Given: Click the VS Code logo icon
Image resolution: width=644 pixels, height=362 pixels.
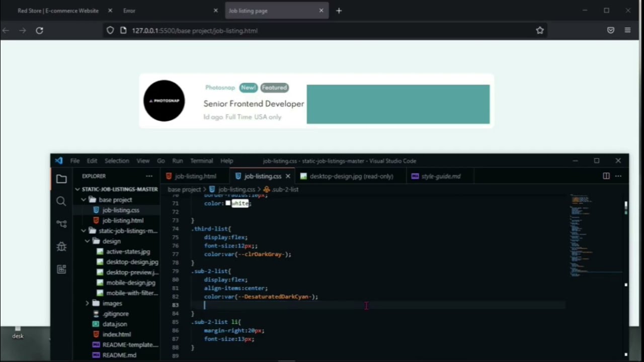Looking at the screenshot, I should [x=59, y=161].
